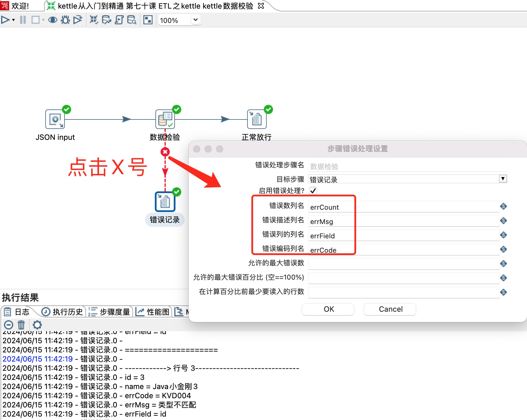
Task: Click the Preview eye icon in toolbar
Action: tap(52, 20)
